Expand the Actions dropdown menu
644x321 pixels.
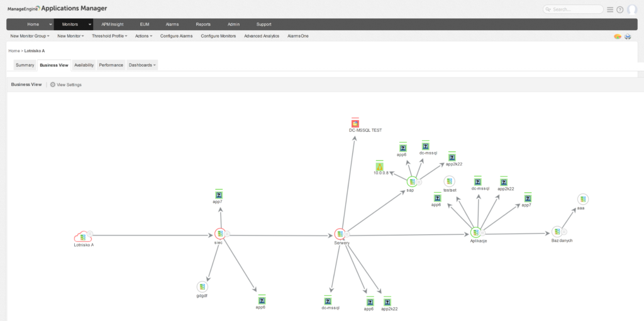click(x=144, y=36)
